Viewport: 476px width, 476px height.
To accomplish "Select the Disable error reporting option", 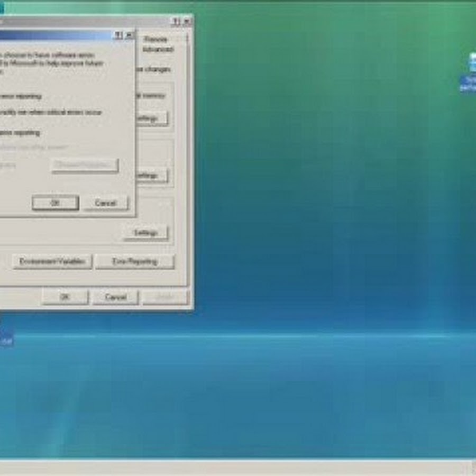I will pos(20,96).
